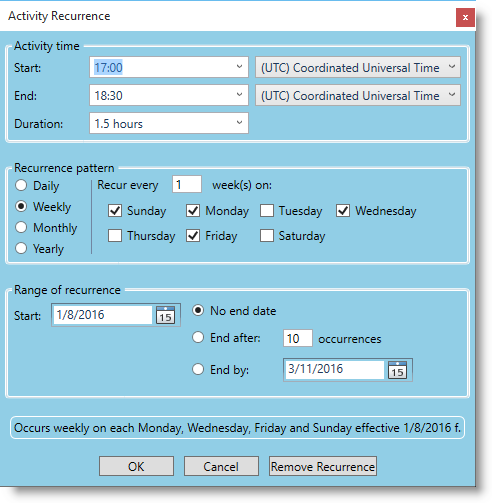Pick the Yearly recurrence option
492x503 pixels.
coord(21,248)
